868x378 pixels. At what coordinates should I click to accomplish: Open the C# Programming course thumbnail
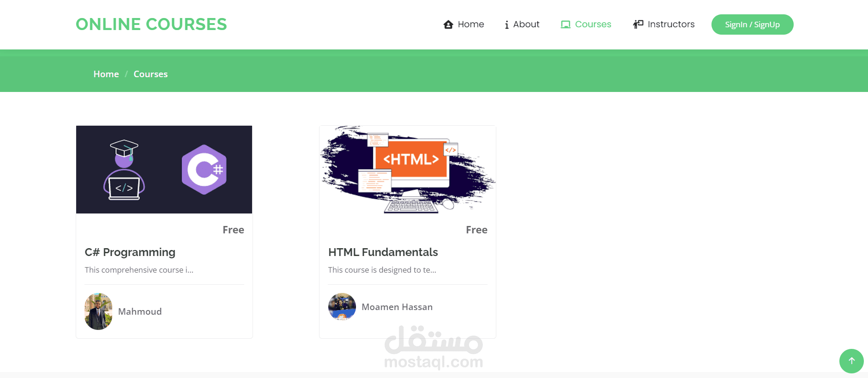[164, 170]
